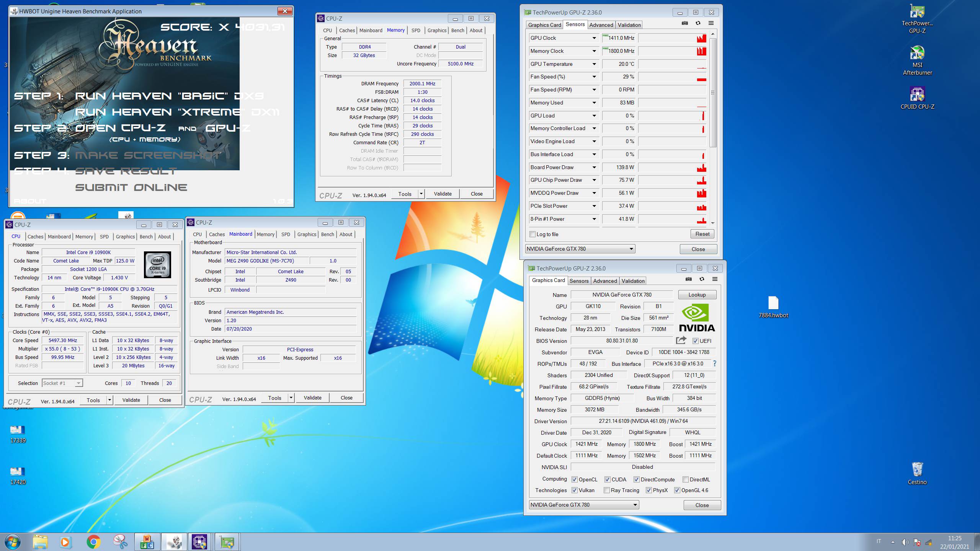The image size is (980, 551).
Task: Click the BIOS export share icon in GPU-Z
Action: 681,340
